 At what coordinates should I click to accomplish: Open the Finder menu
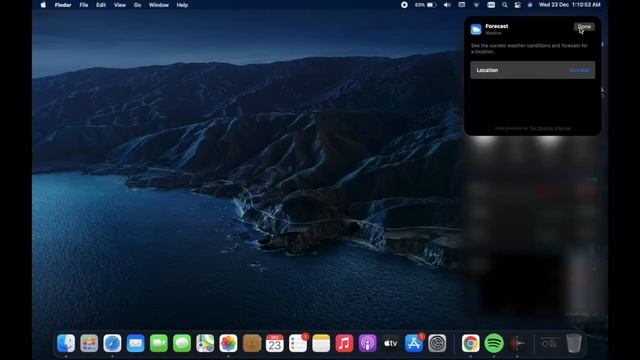coord(63,5)
